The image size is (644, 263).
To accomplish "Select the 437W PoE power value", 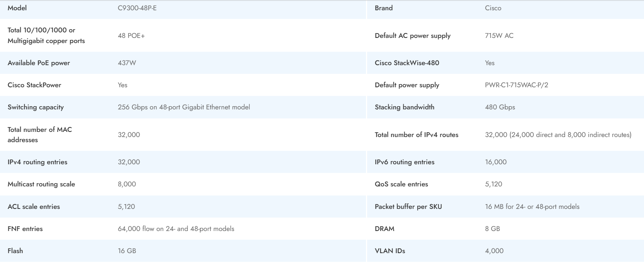I will pos(127,63).
